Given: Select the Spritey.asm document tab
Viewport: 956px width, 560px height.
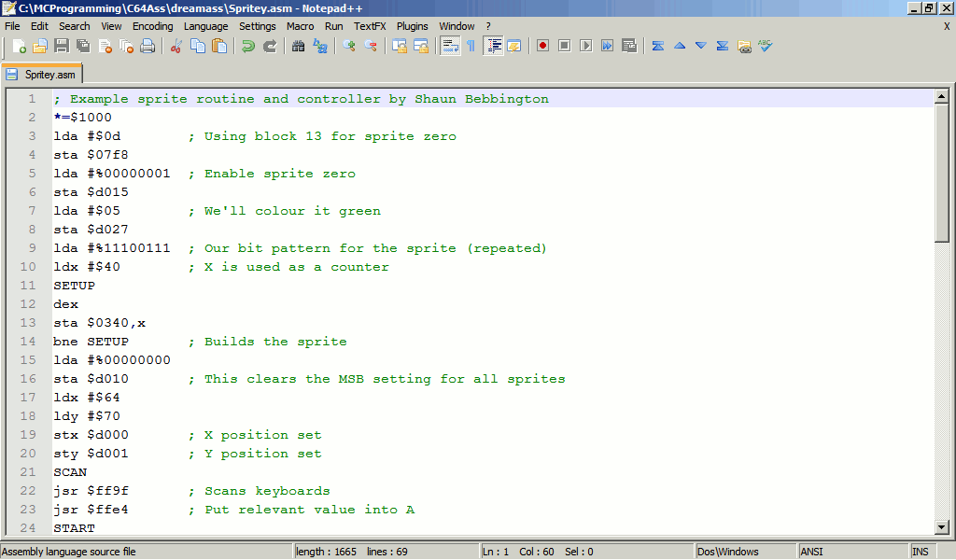Looking at the screenshot, I should click(x=43, y=75).
